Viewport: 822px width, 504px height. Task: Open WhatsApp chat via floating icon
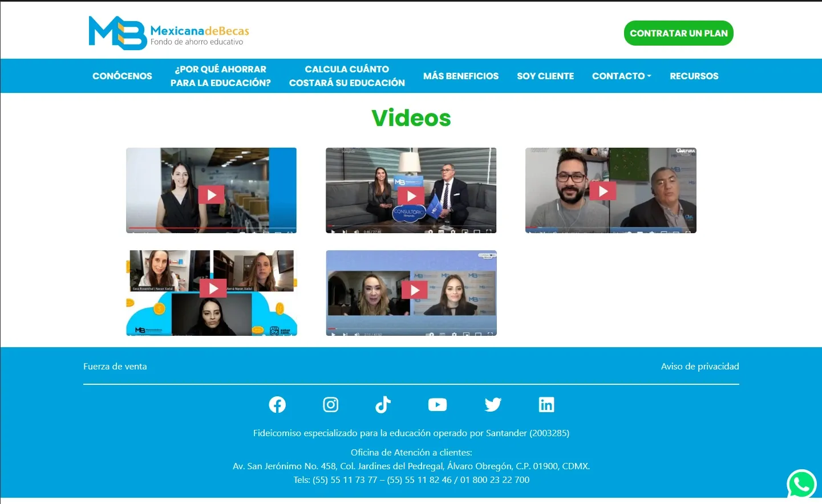(802, 484)
